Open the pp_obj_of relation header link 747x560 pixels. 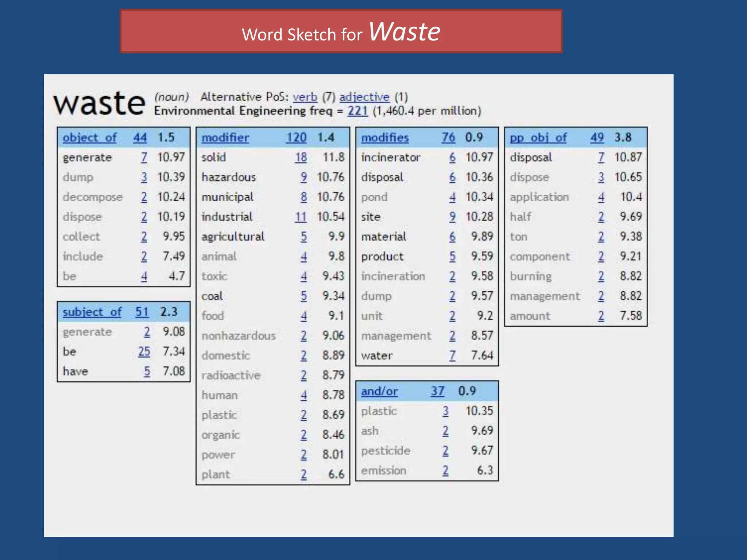[x=538, y=137]
